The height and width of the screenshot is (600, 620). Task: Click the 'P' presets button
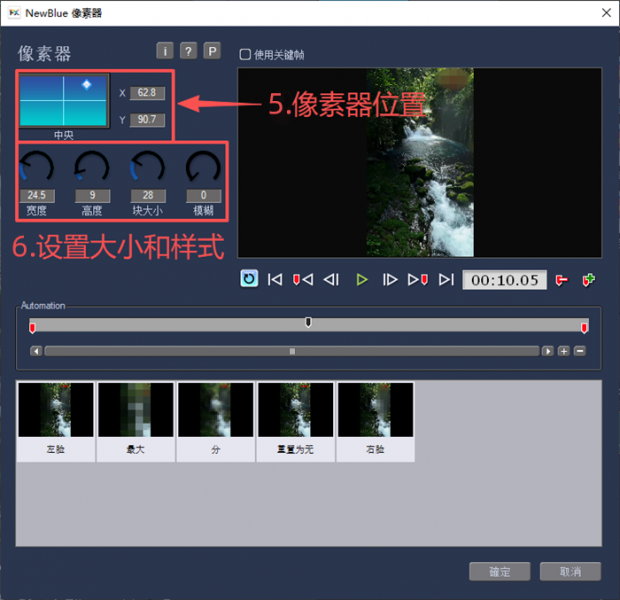pos(212,51)
